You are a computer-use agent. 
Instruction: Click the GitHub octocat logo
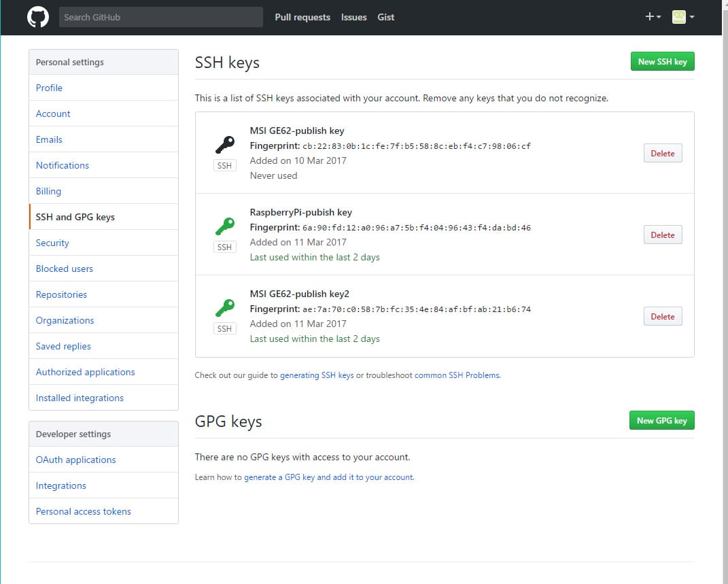[x=37, y=16]
